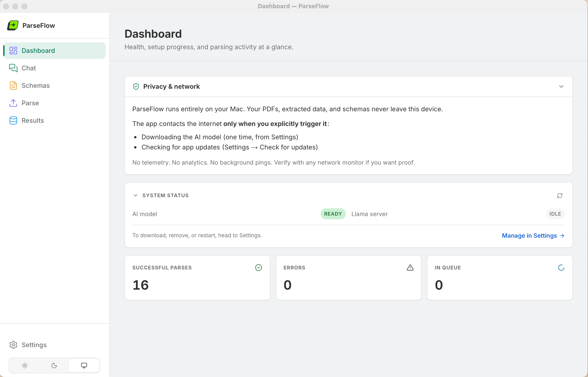
Task: Click the SYSTEM STATUS heading
Action: [165, 195]
